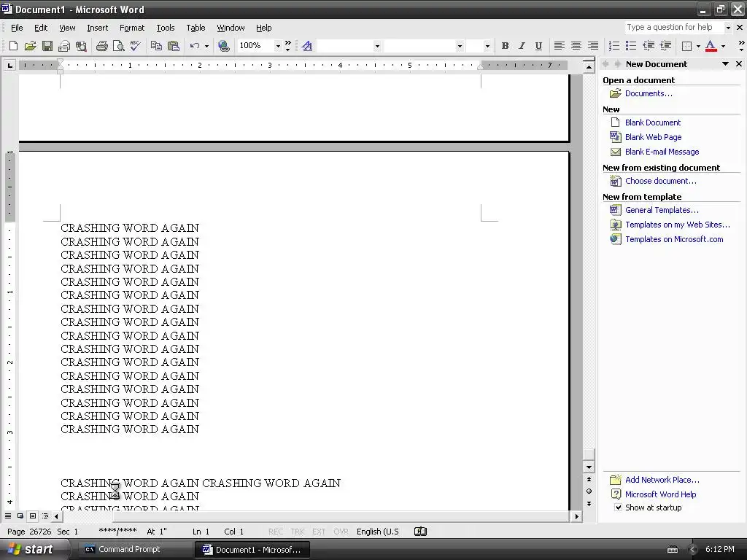747x560 pixels.
Task: Save the document with floppy icon
Action: pos(47,46)
